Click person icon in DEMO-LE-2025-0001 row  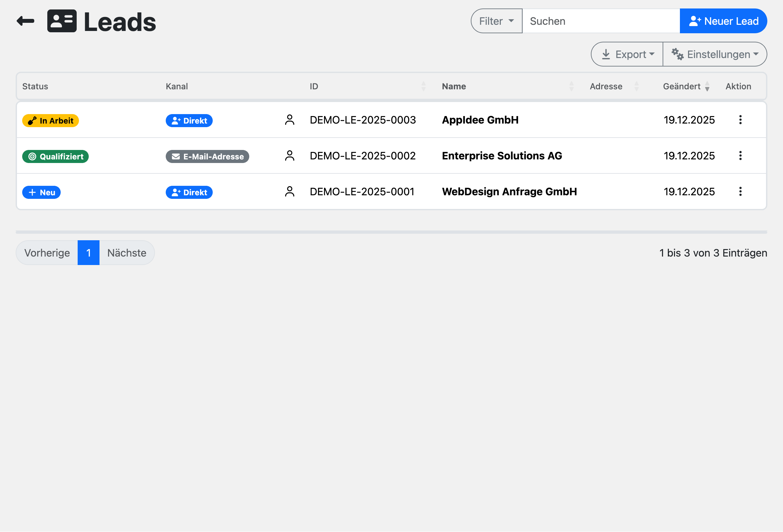coord(289,192)
